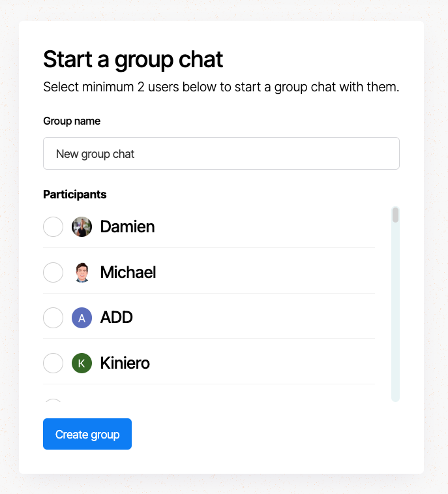Click Michael's cartoon avatar
Viewport: 448px width, 494px height.
click(x=82, y=272)
